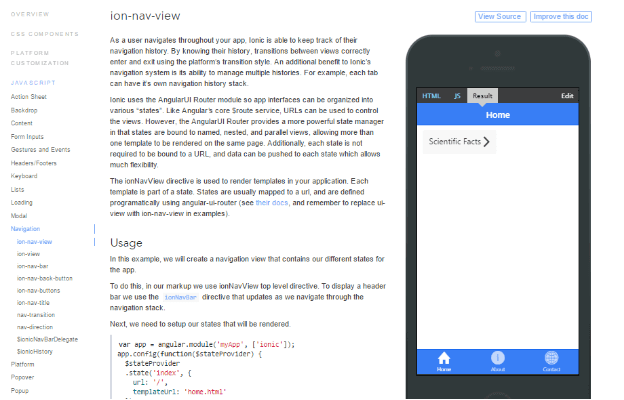Select ion-nav-view in the sidebar
This screenshot has width=624, height=400.
tap(34, 242)
